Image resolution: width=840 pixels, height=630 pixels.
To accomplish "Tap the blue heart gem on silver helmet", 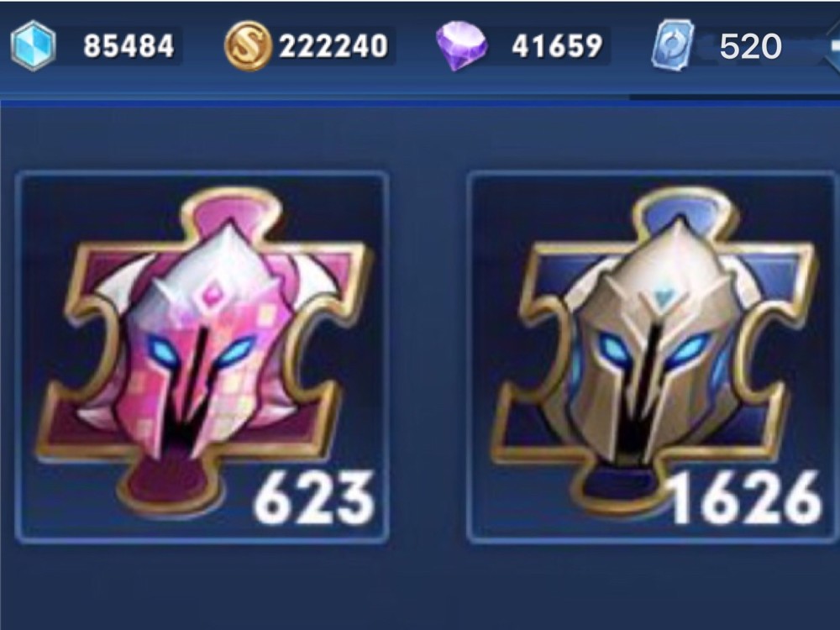I will pos(664,297).
